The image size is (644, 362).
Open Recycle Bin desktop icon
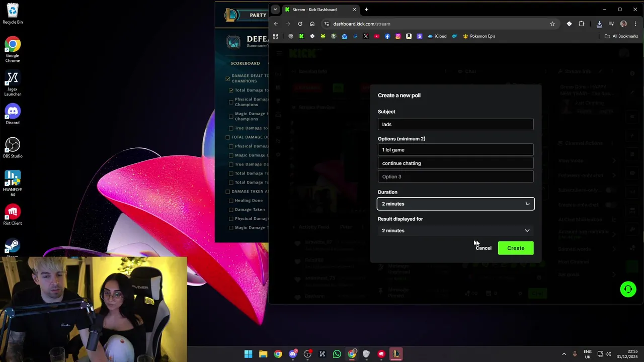tap(13, 14)
